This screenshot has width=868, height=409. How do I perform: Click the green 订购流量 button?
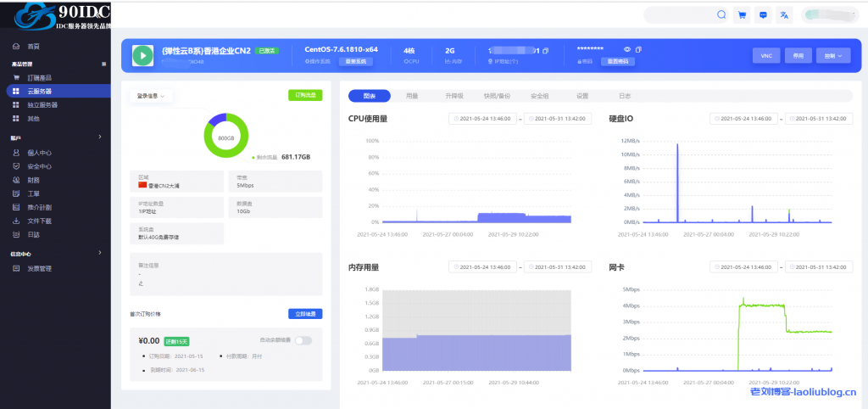coord(304,95)
